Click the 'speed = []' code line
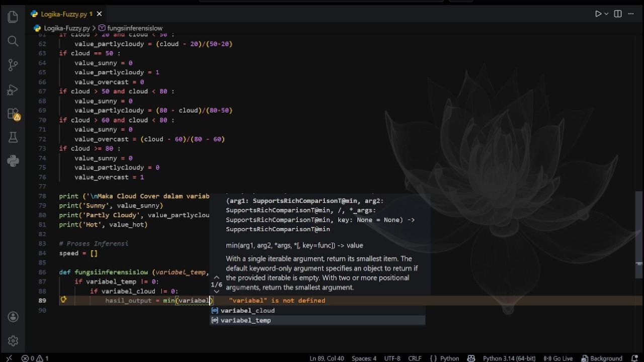The image size is (644, 362). pyautogui.click(x=78, y=253)
